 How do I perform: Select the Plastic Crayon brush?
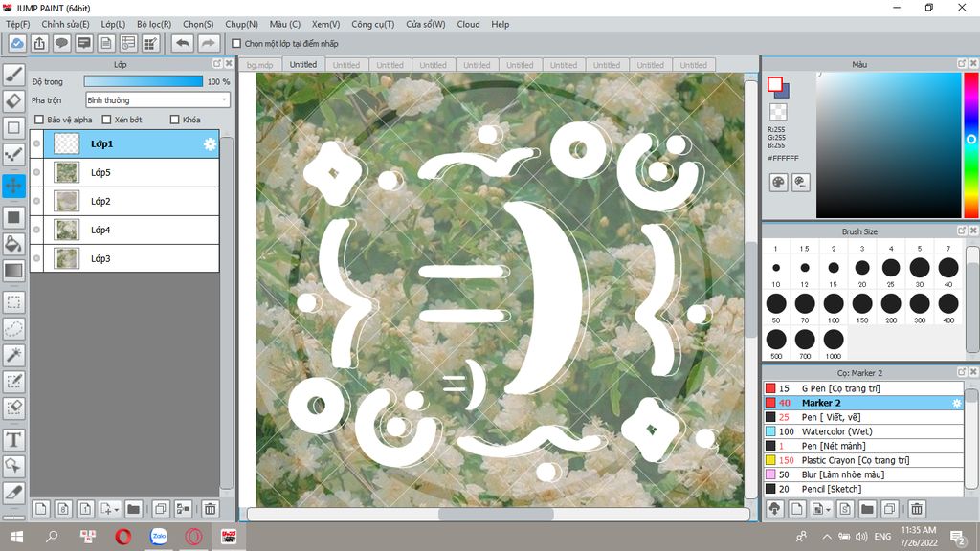pos(863,460)
